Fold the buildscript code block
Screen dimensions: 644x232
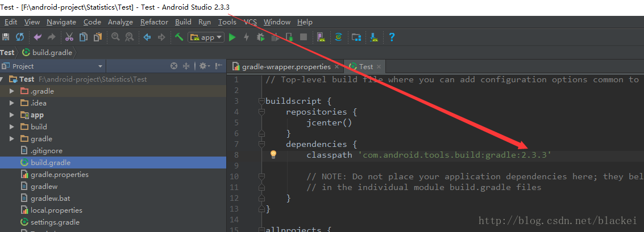pos(261,101)
